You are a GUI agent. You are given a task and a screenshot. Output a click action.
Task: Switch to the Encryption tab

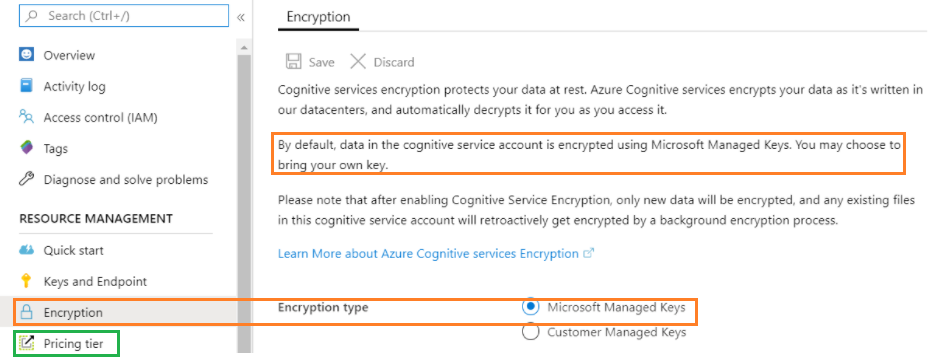318,17
